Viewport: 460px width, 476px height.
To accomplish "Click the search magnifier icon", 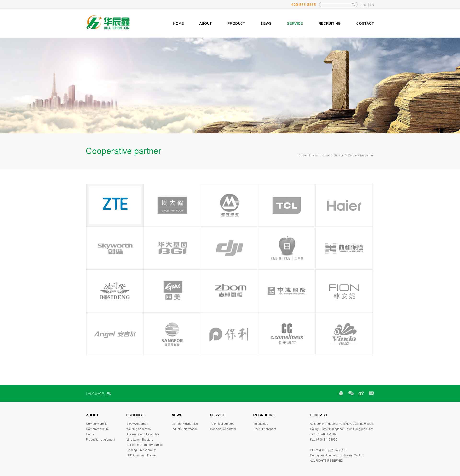I will pos(353,5).
